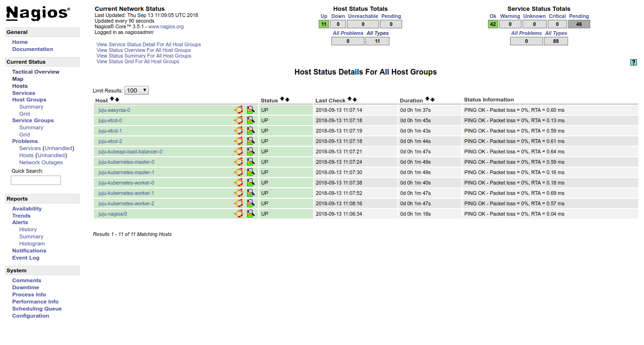Sort Host column ascending with up arrow
This screenshot has height=345, width=644.
click(112, 100)
